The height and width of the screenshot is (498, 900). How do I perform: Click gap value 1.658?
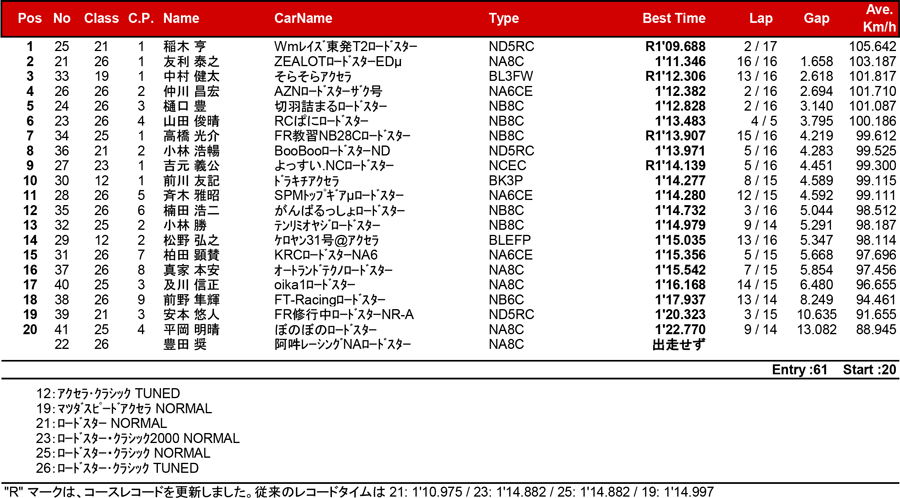pos(816,61)
